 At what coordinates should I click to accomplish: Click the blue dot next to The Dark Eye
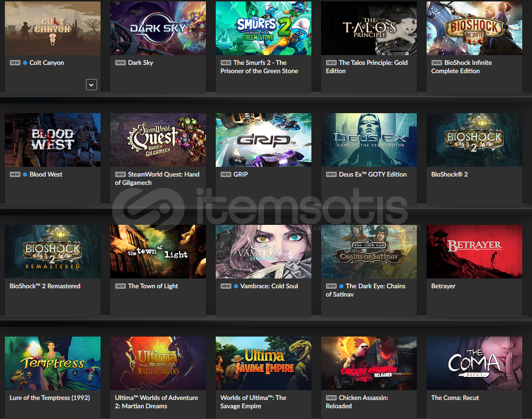[x=341, y=286]
